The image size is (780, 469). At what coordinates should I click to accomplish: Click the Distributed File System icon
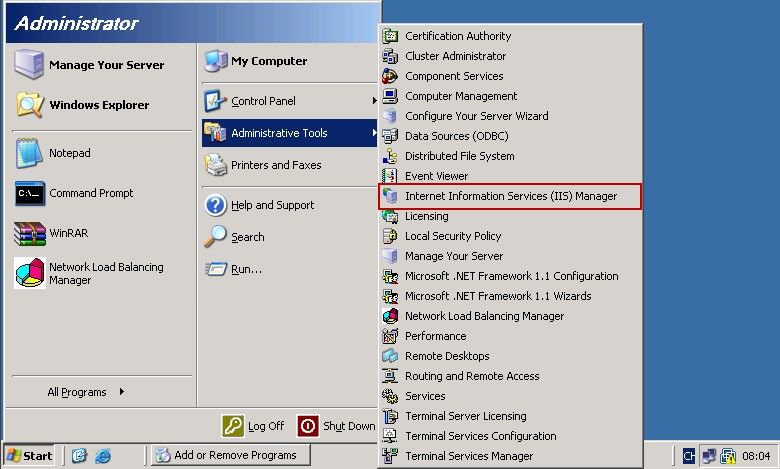(390, 156)
